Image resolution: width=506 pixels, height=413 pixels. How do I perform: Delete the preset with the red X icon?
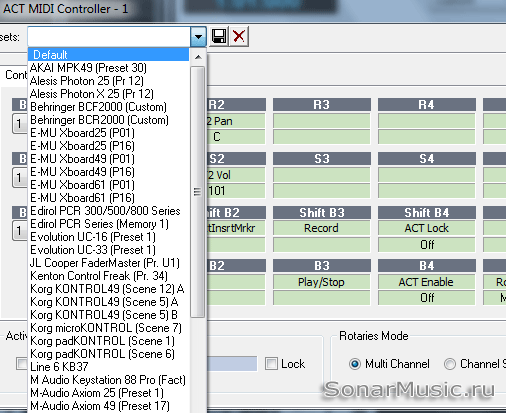(239, 36)
